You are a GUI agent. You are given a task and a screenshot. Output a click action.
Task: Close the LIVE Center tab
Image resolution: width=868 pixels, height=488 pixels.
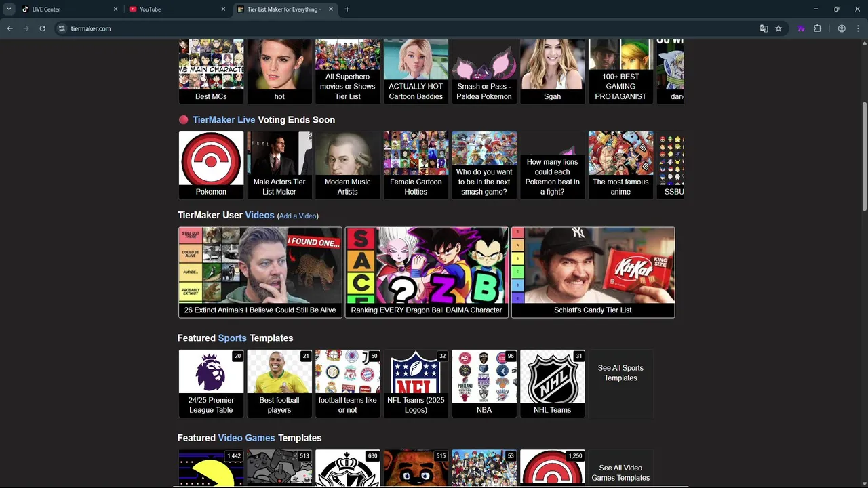pyautogui.click(x=115, y=9)
